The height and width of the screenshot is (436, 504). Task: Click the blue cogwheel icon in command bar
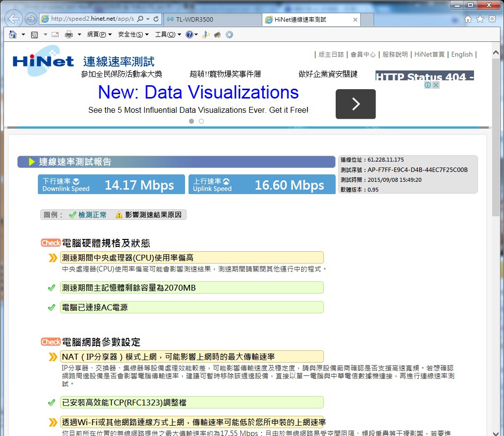(229, 34)
